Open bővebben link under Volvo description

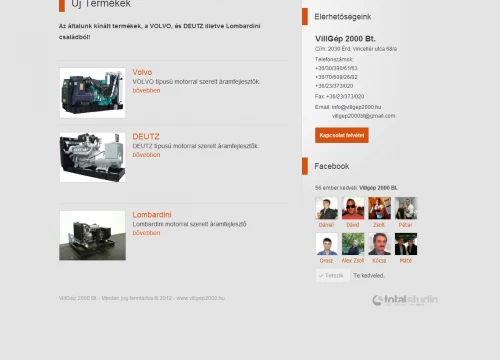click(146, 90)
